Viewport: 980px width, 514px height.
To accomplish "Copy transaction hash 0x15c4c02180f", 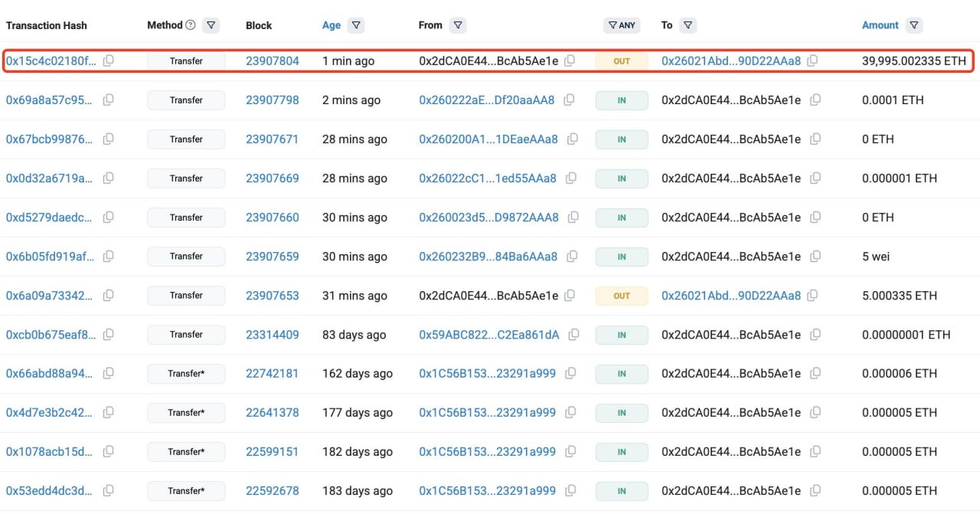I will [x=109, y=61].
